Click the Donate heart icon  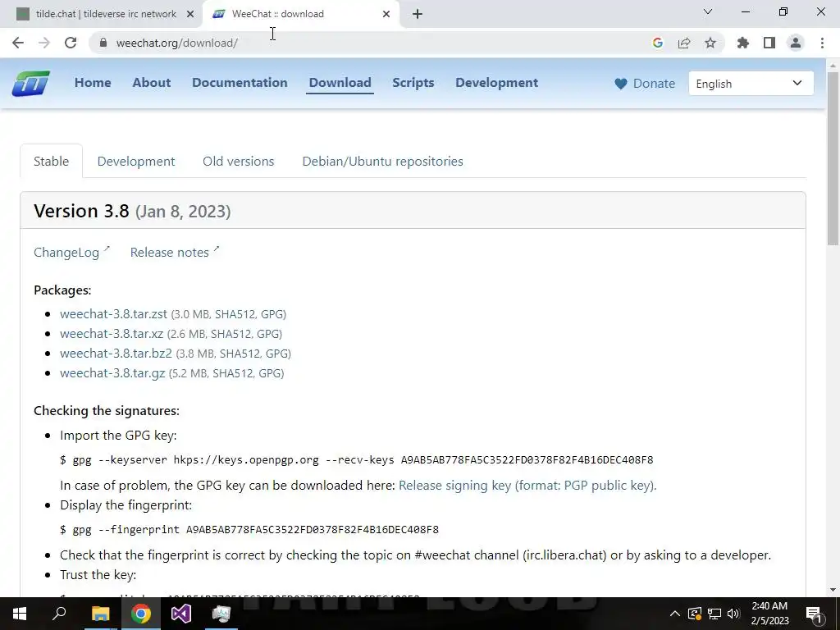(621, 84)
